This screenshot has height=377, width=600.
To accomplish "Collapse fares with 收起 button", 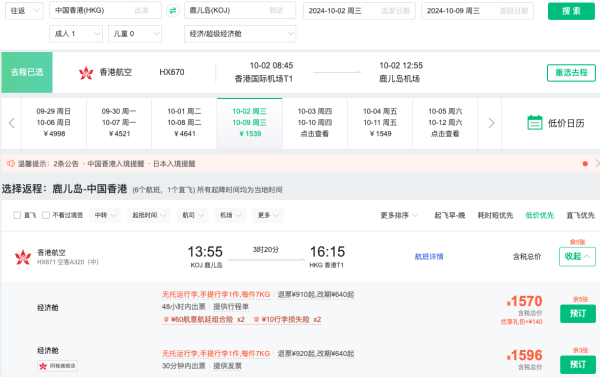I will click(577, 256).
